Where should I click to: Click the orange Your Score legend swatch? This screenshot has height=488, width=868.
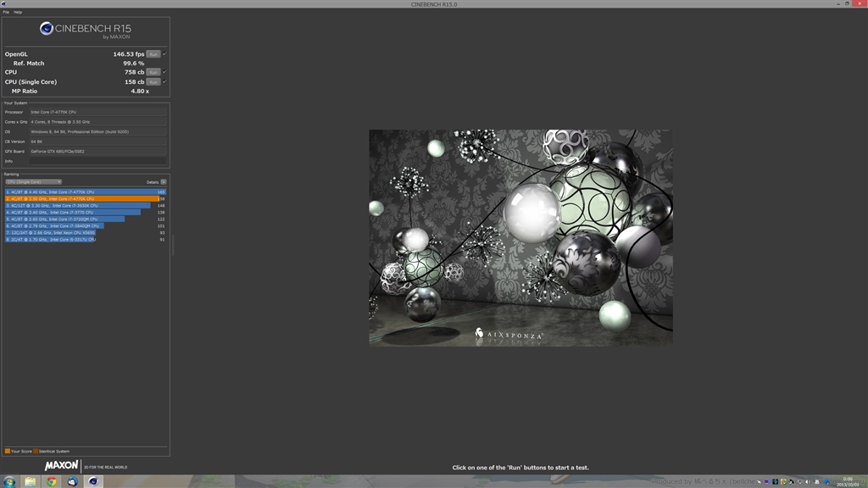pos(8,451)
